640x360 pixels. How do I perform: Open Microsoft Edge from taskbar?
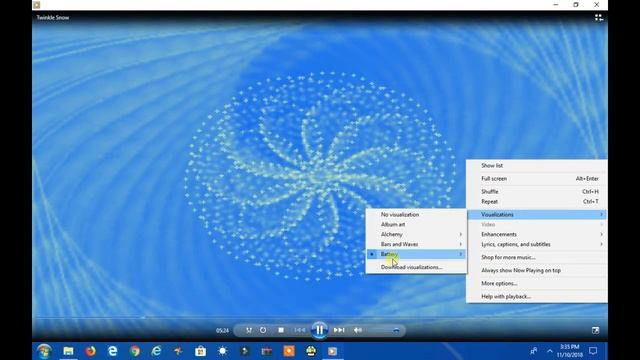(x=113, y=351)
